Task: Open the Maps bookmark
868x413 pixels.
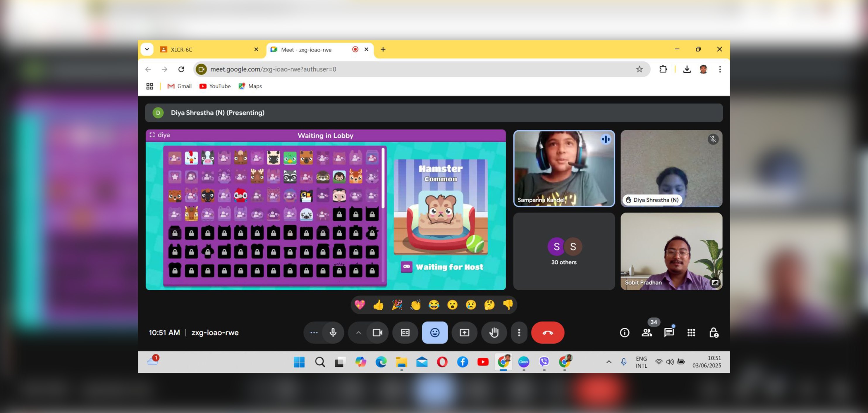Action: [250, 86]
